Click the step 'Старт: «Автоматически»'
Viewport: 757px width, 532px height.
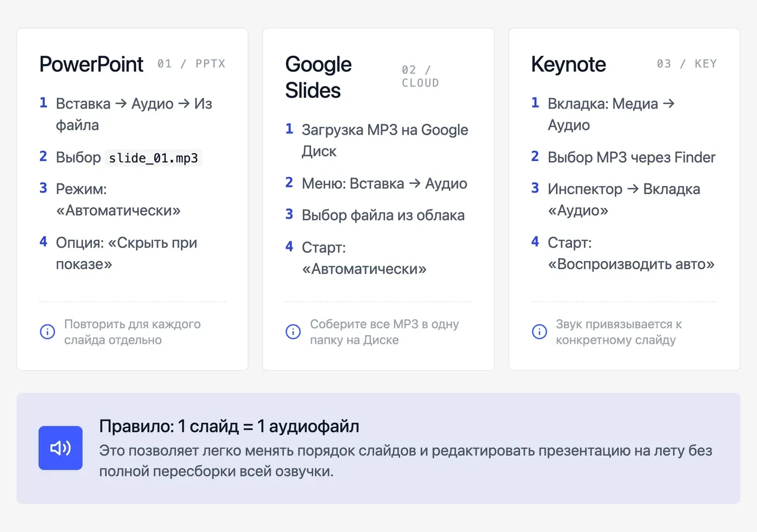pos(364,258)
